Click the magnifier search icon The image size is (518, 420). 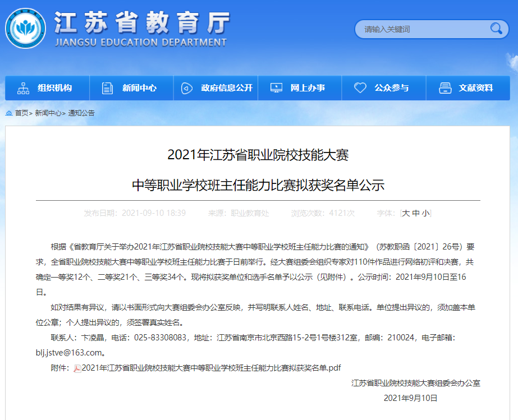(x=496, y=29)
